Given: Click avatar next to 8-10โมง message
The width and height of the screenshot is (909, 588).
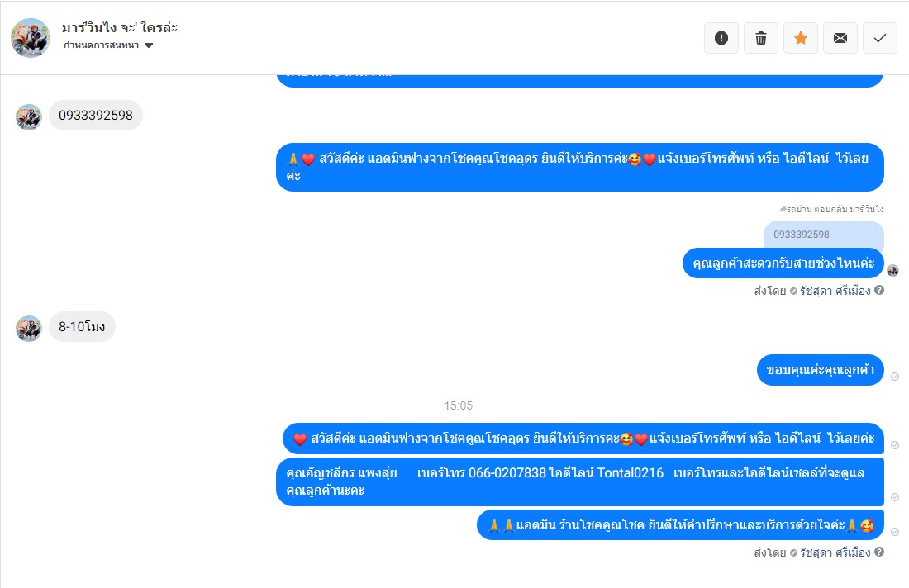Looking at the screenshot, I should [x=28, y=329].
